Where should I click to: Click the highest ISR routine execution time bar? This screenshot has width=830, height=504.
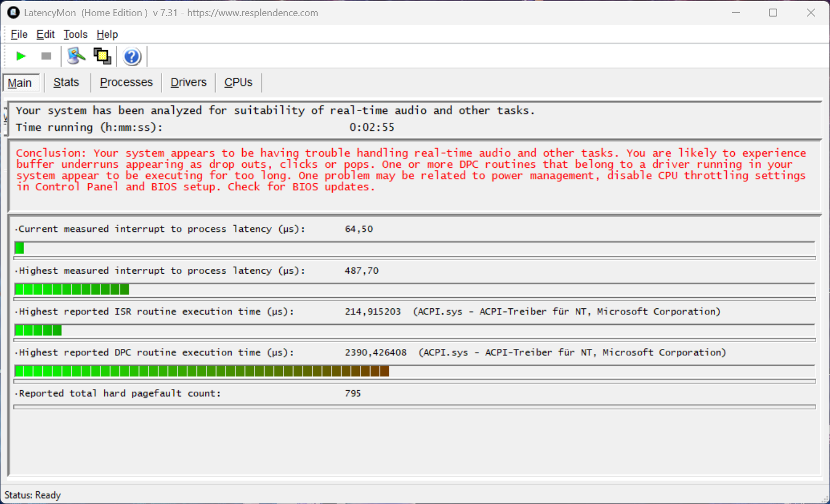[x=414, y=331]
